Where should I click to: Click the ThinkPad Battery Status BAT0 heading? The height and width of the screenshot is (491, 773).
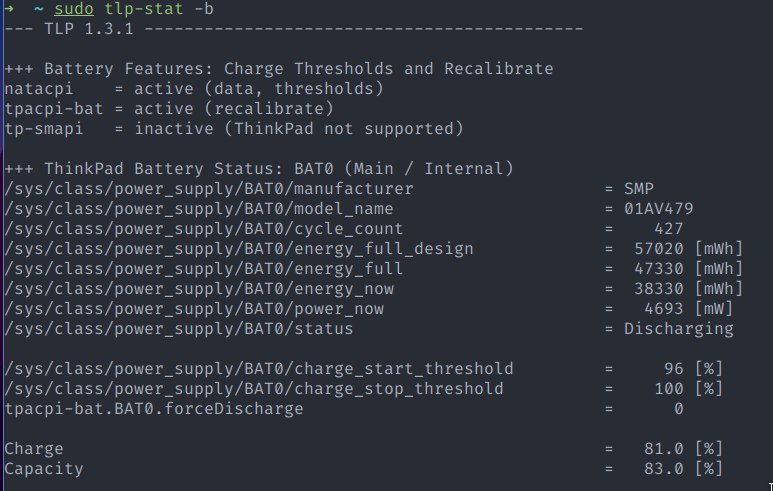pyautogui.click(x=258, y=169)
